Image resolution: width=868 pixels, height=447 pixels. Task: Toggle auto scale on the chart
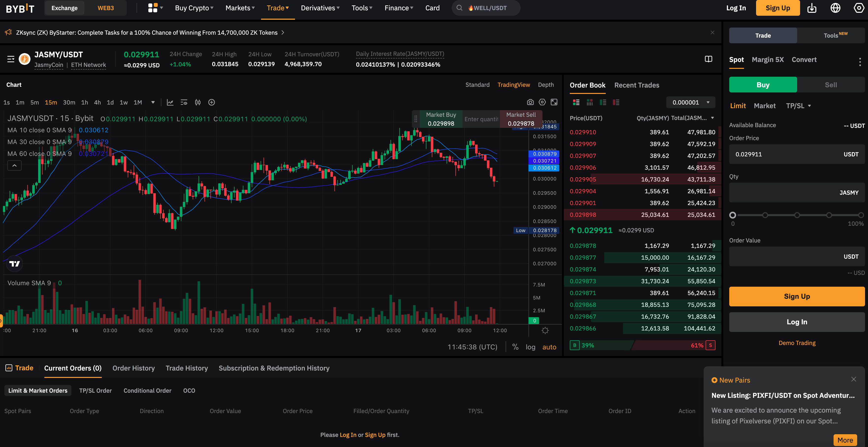click(549, 347)
